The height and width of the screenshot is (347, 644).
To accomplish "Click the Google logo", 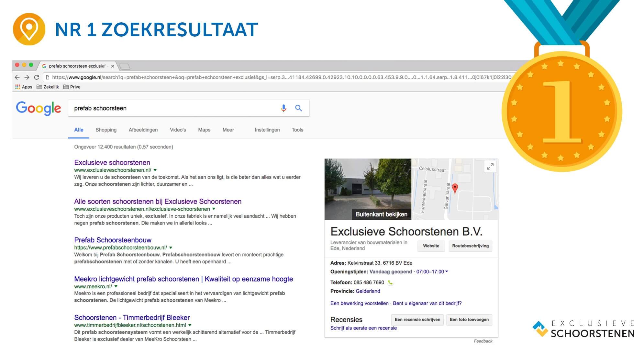I will click(39, 108).
